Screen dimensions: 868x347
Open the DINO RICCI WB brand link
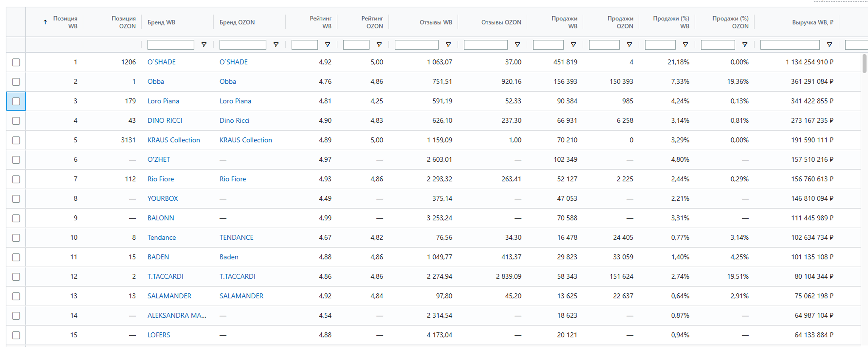coord(165,120)
